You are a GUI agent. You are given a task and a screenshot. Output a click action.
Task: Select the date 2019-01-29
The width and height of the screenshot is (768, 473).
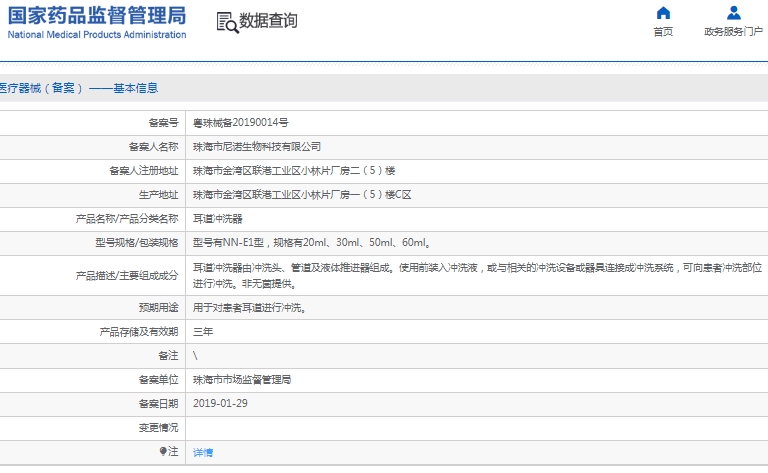(x=220, y=403)
